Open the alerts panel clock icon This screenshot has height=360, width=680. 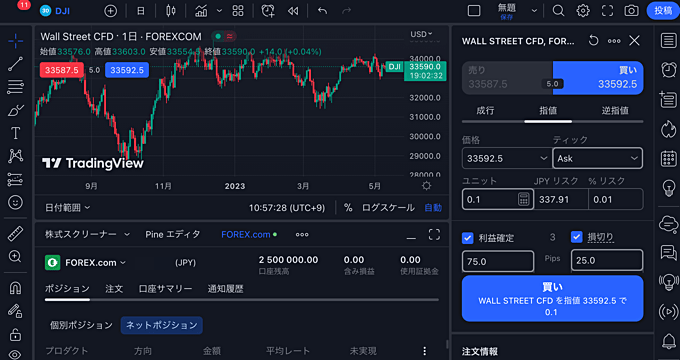tap(669, 69)
